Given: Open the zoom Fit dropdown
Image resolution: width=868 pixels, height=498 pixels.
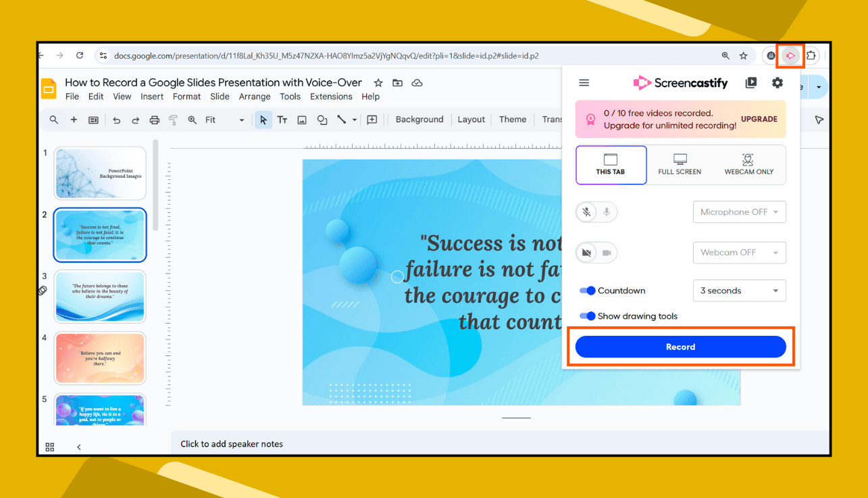Looking at the screenshot, I should [x=241, y=120].
